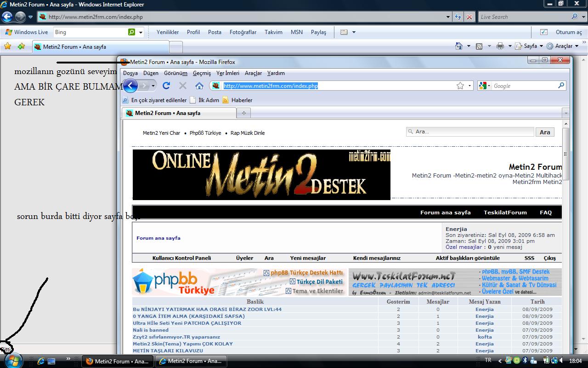Screen dimensions: 588x368
Task: Click the Rap Müzik Dinle link
Action: (248, 133)
